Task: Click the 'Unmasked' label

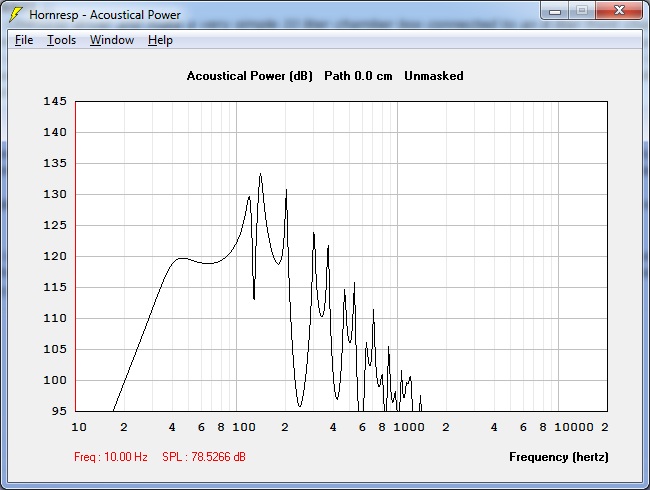Action: tap(434, 76)
